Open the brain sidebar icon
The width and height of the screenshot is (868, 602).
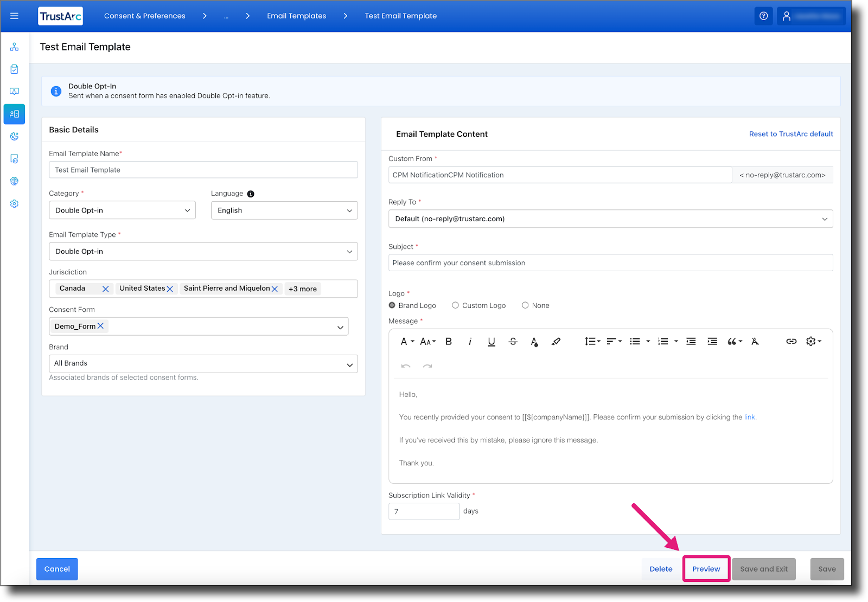[x=14, y=181]
